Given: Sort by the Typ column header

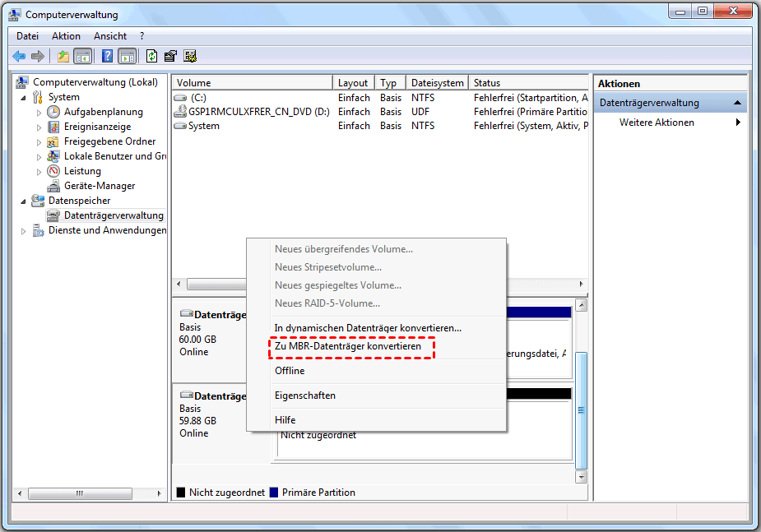Looking at the screenshot, I should coord(390,83).
